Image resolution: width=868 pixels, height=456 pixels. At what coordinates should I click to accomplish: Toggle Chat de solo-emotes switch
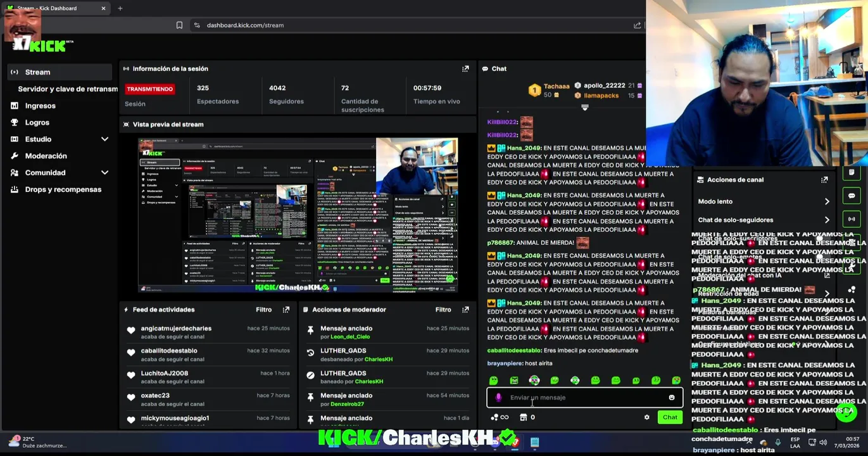pyautogui.click(x=823, y=257)
